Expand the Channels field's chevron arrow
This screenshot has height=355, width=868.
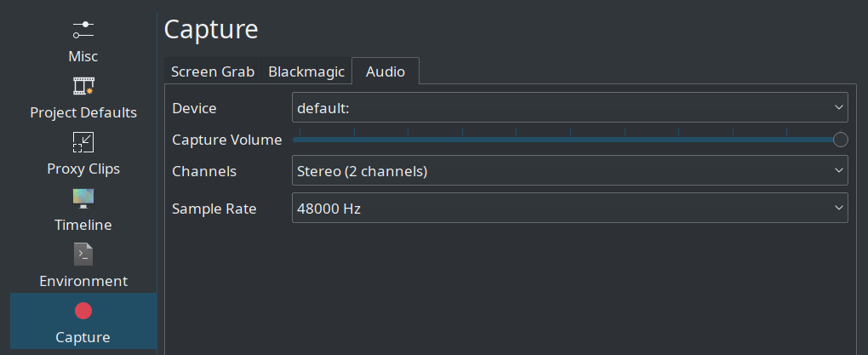(x=839, y=170)
